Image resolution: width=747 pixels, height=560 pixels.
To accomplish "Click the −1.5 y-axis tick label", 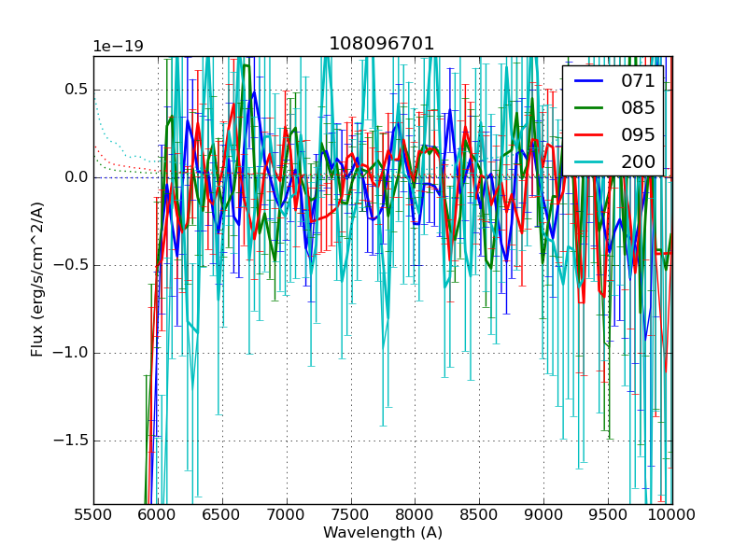I will [x=67, y=441].
